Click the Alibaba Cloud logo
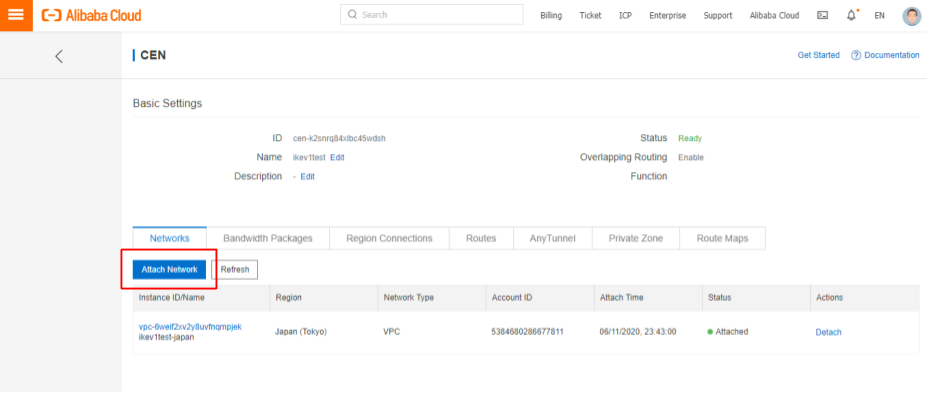Viewport: 933px width, 400px height. pyautogui.click(x=92, y=15)
